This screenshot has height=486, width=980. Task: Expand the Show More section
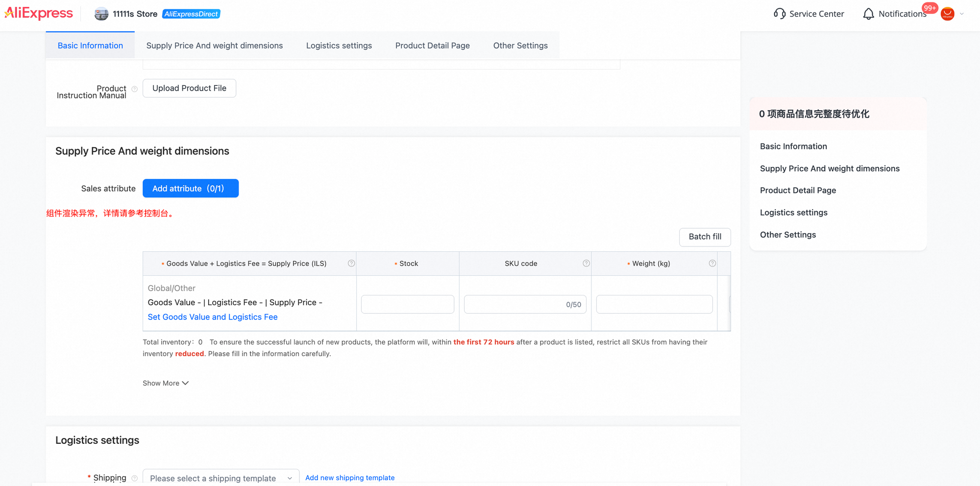166,383
